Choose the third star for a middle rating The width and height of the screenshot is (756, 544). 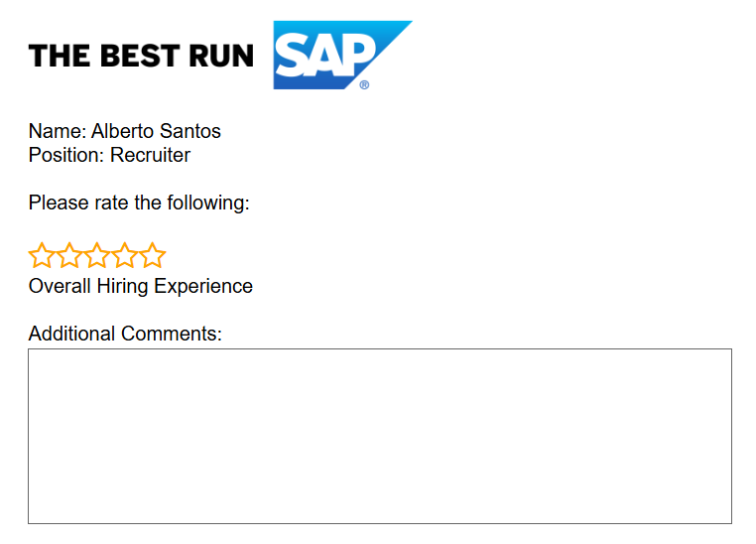(96, 256)
